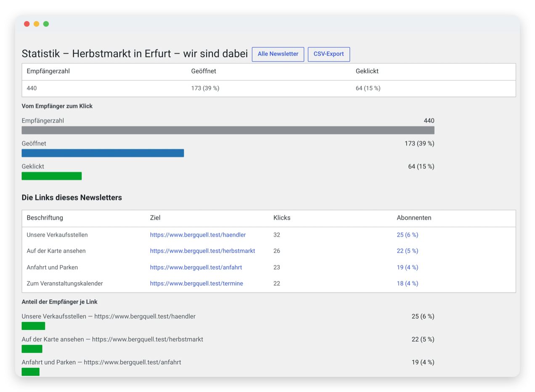
Task: Select the Ziel column header
Action: pos(155,218)
